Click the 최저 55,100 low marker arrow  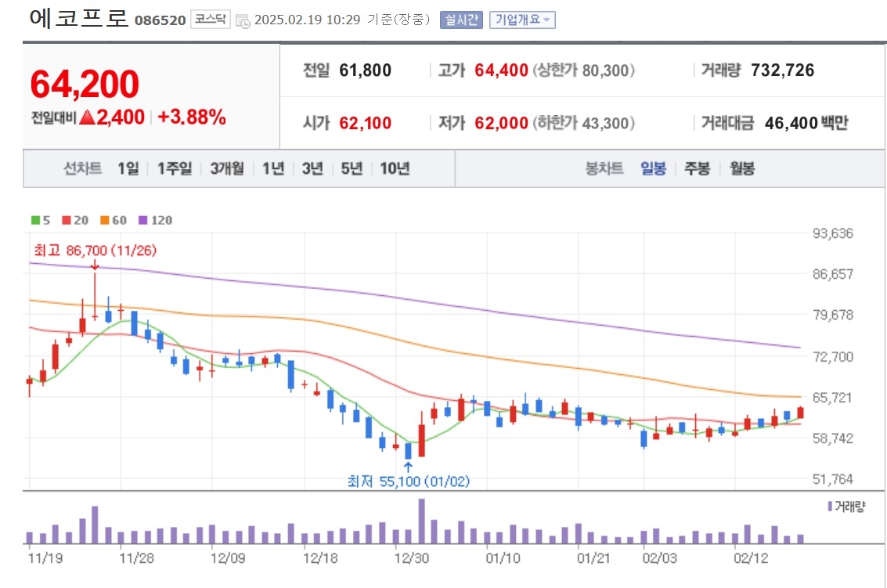tap(408, 467)
